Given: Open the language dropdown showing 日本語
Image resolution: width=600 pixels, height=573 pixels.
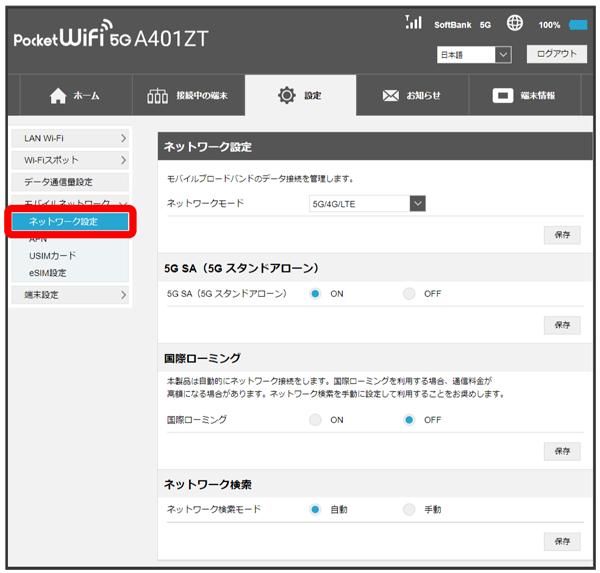Looking at the screenshot, I should click(x=474, y=55).
